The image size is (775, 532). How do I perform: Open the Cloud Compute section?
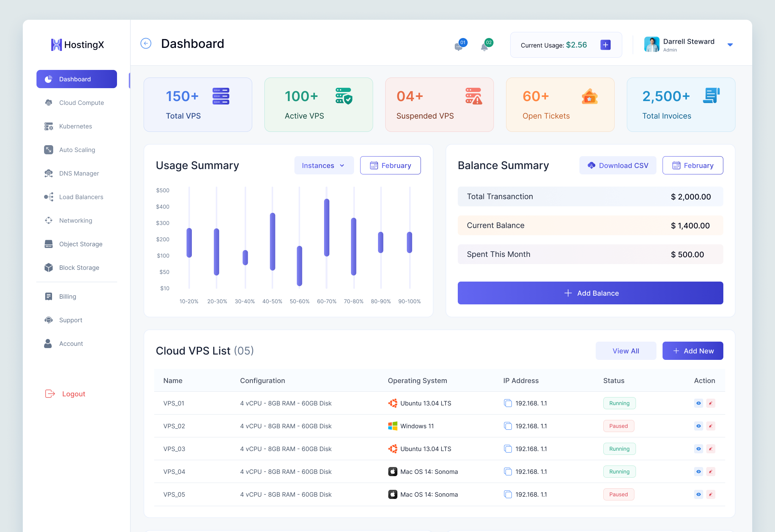pyautogui.click(x=81, y=103)
